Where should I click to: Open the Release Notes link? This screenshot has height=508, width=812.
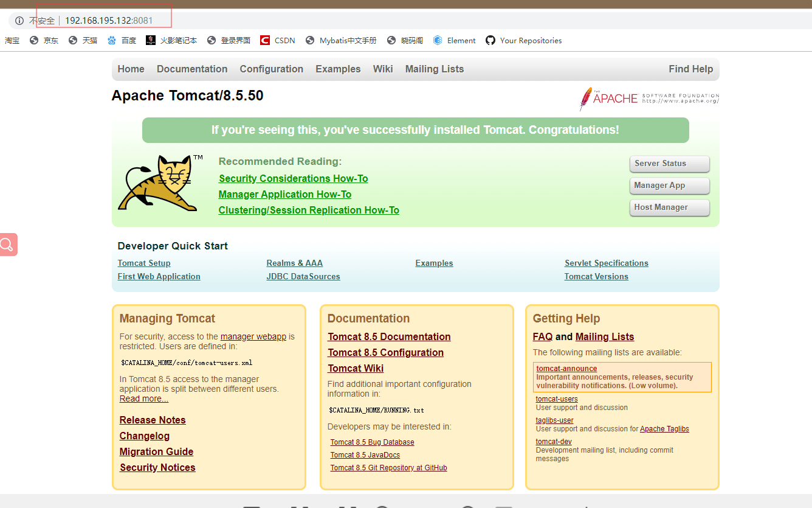click(153, 420)
